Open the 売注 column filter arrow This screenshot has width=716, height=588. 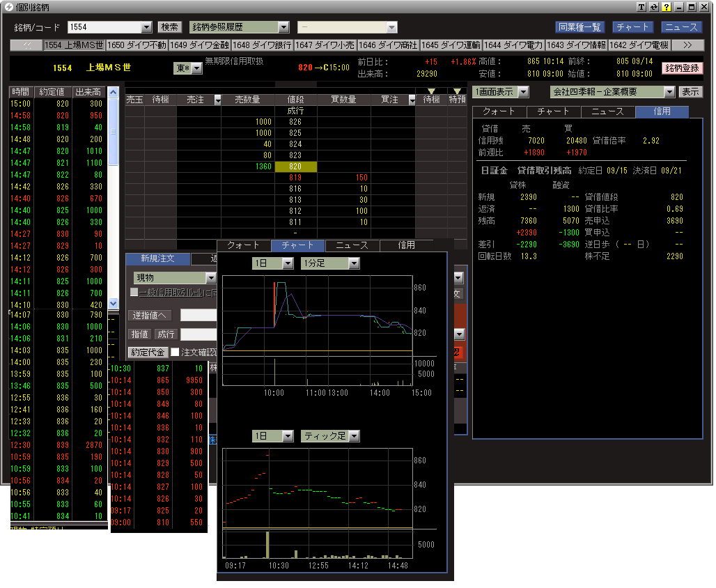click(x=217, y=100)
